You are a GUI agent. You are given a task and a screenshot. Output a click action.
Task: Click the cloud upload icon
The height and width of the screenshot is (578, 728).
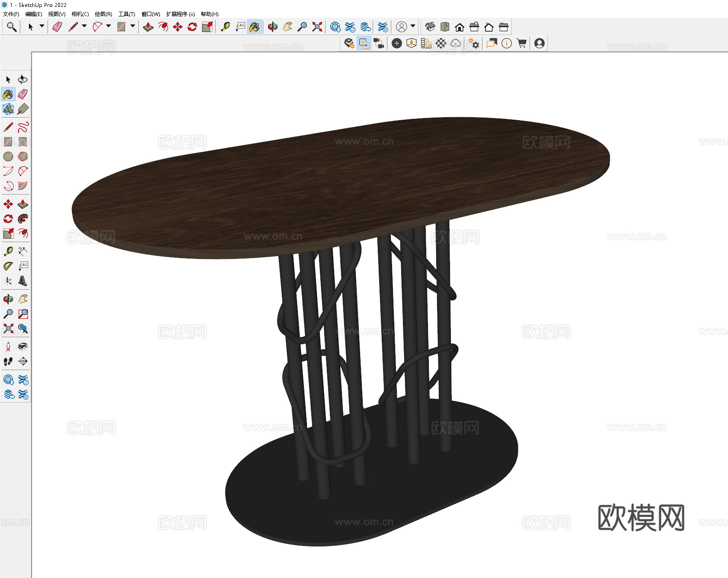coord(456,43)
